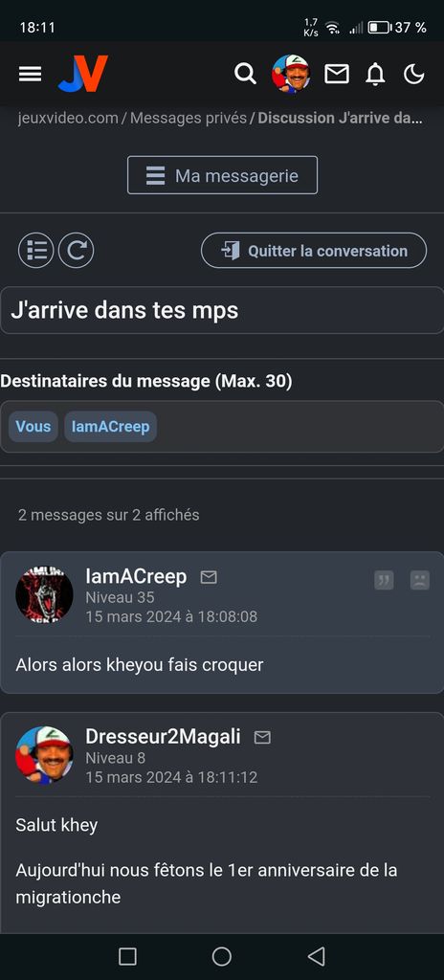Open private messages envelope in header
Viewport: 444px width, 980px height.
[x=337, y=75]
